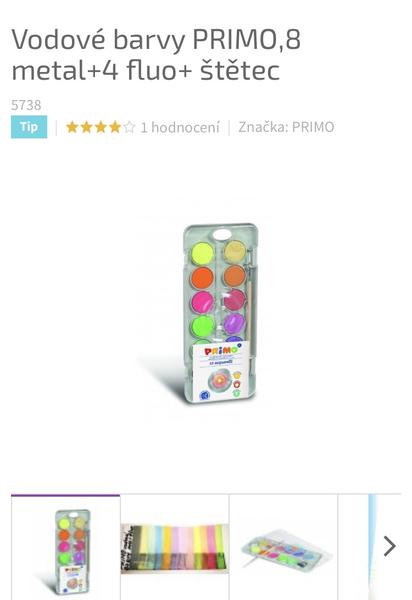This screenshot has width=412, height=600.
Task: Open the Značka: PRIMO brand link
Action: tap(286, 127)
